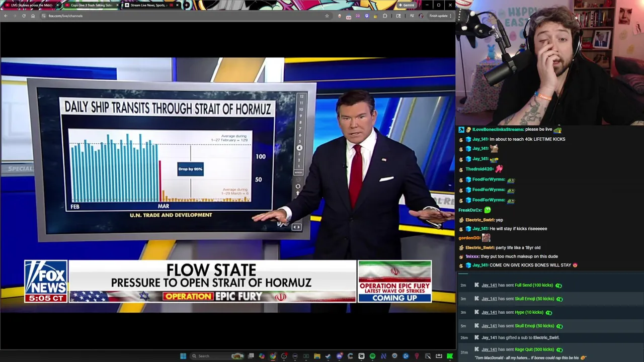Open File Explorer from the taskbar

tap(317, 356)
